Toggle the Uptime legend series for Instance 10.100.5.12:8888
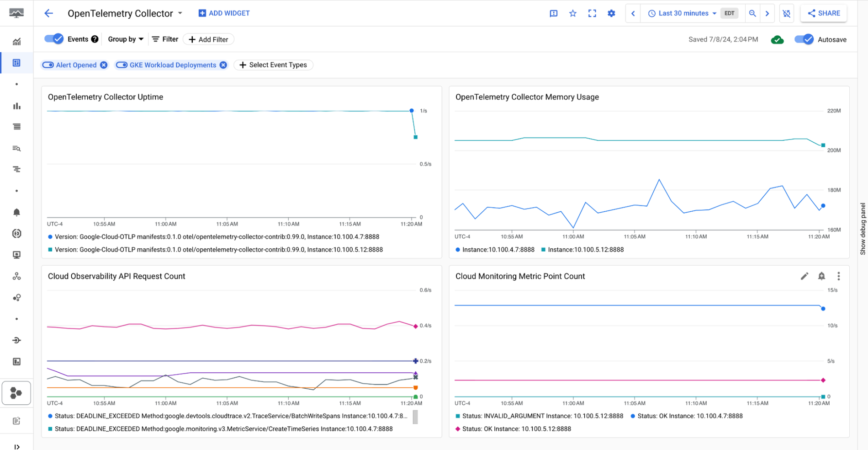 pos(216,250)
